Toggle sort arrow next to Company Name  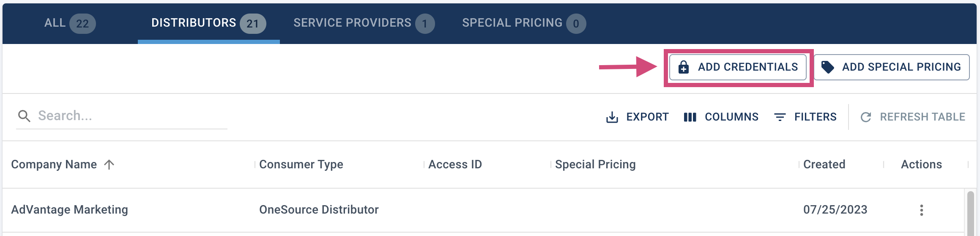pyautogui.click(x=109, y=165)
